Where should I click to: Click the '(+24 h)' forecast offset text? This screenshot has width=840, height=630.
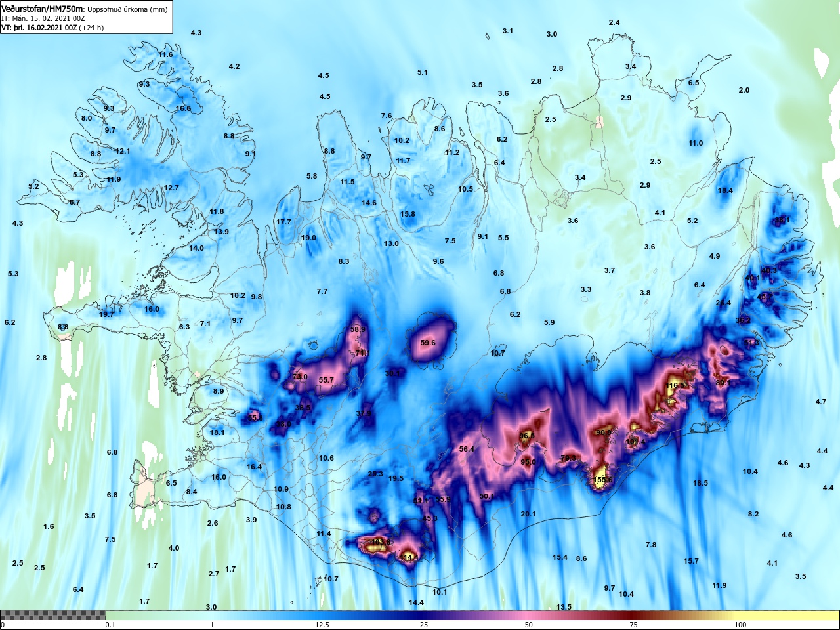(91, 28)
